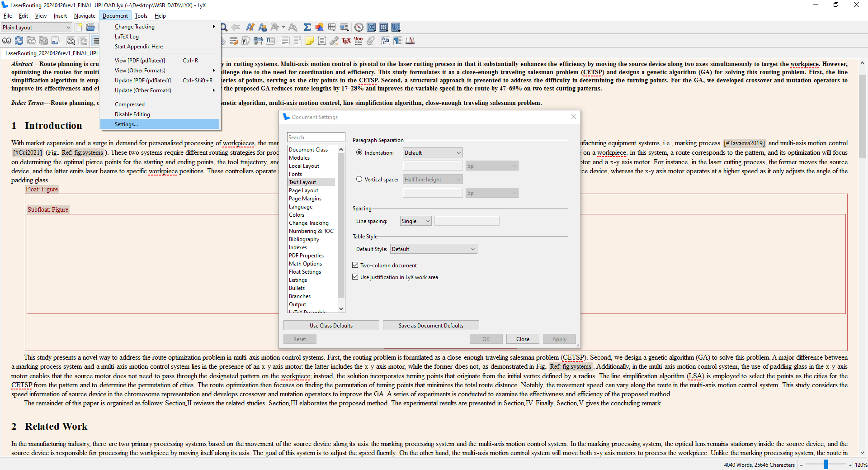Image resolution: width=868 pixels, height=470 pixels.
Task: Open the Table Default Style dropdown
Action: coord(434,249)
